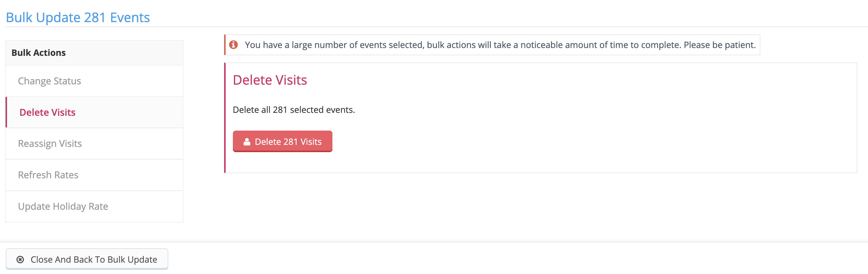Open Update Holiday Rate action
This screenshot has height=274, width=868.
(x=63, y=206)
